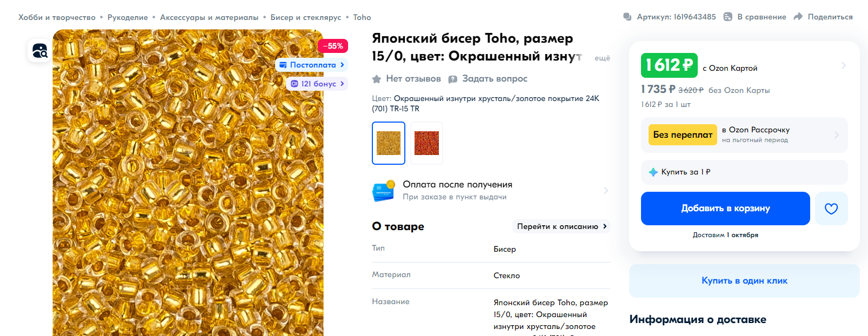Add product to favorites heart icon
This screenshot has height=336, width=868.
[831, 209]
